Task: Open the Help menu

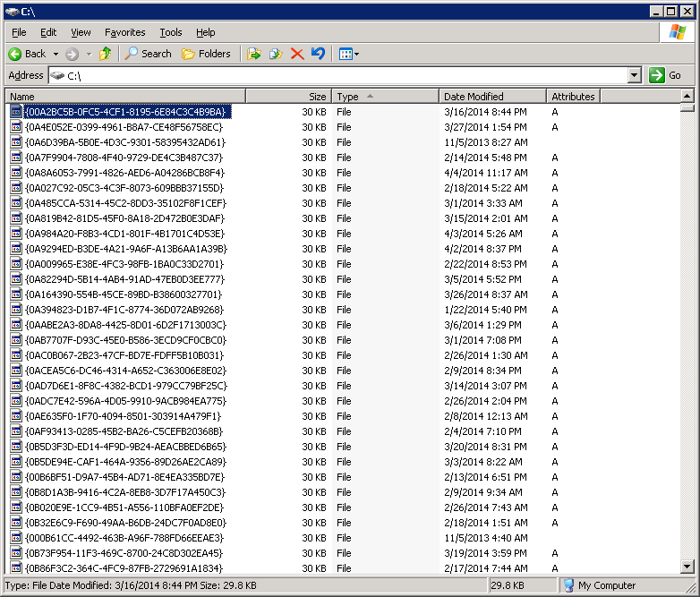Action: [x=205, y=32]
